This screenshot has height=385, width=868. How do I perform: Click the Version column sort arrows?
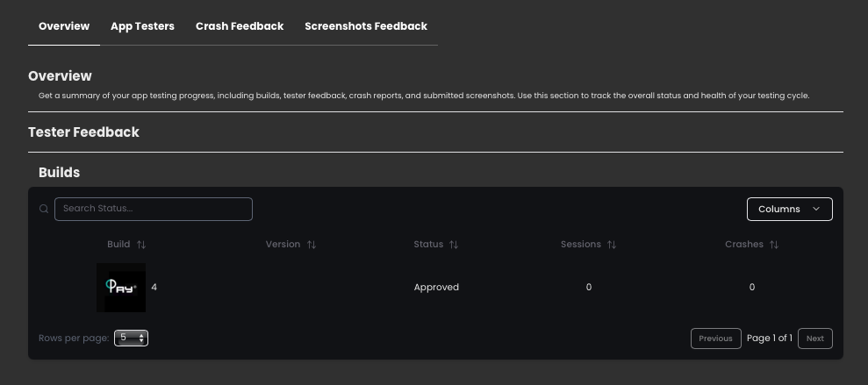coord(312,245)
